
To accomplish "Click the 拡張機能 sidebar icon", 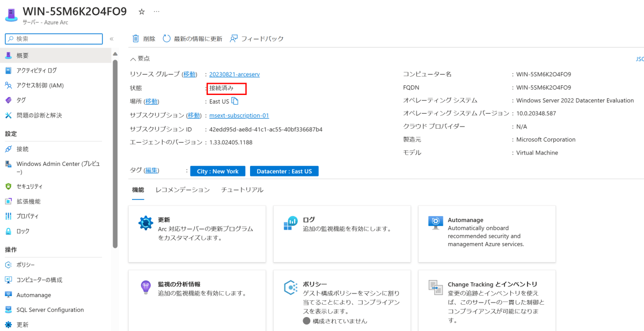I will (x=8, y=201).
